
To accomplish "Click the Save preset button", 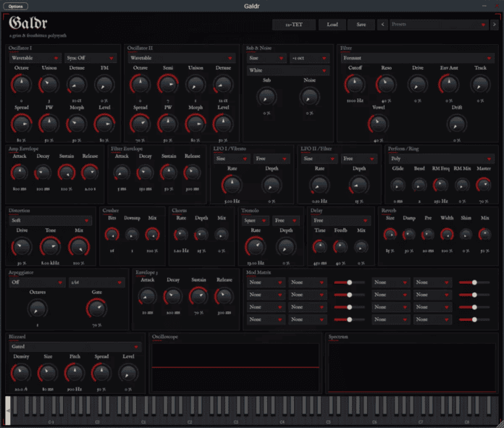I will [x=361, y=25].
